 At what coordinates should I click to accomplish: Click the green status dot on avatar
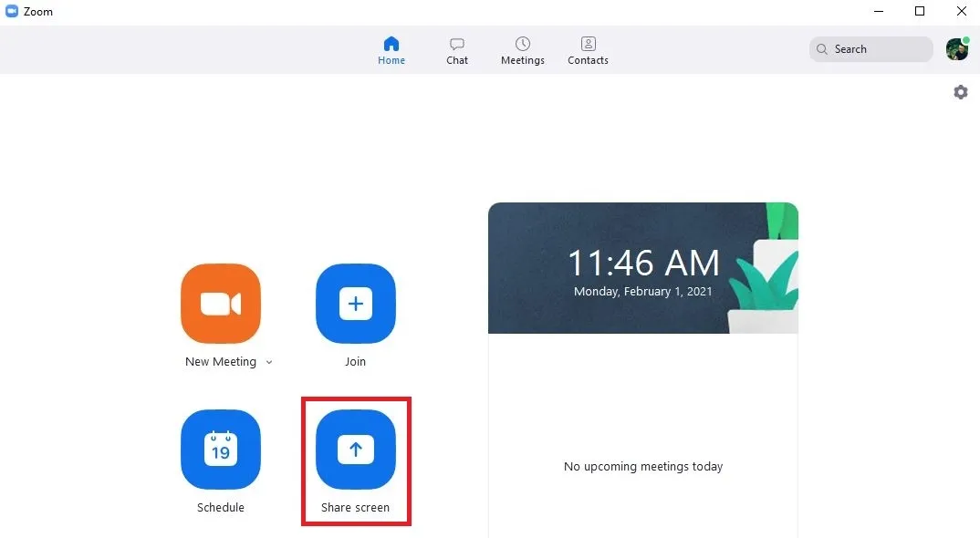pos(966,40)
